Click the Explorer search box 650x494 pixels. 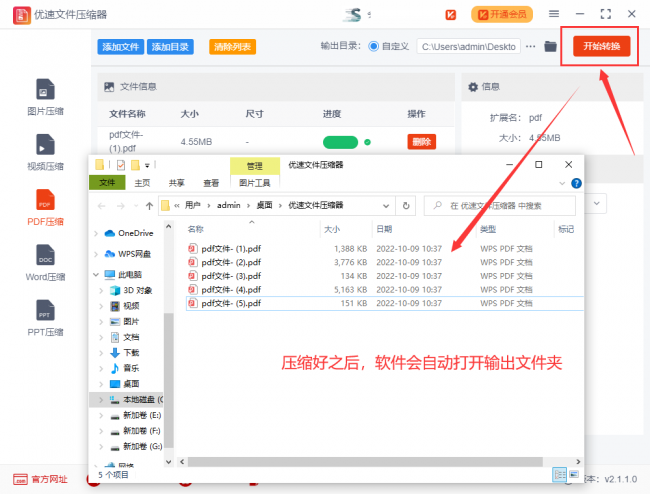[500, 206]
